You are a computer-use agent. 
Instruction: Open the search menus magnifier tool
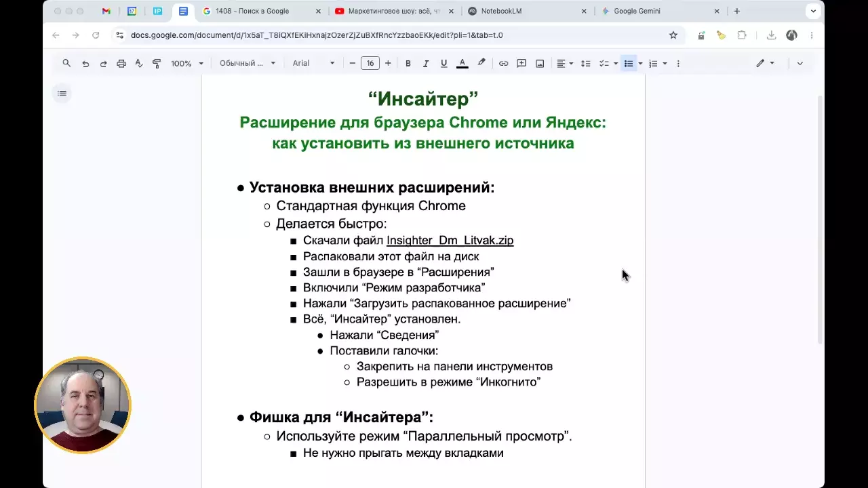point(66,63)
